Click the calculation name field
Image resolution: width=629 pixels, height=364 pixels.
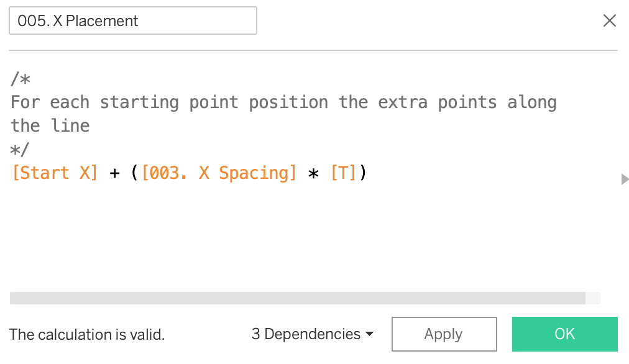[132, 20]
